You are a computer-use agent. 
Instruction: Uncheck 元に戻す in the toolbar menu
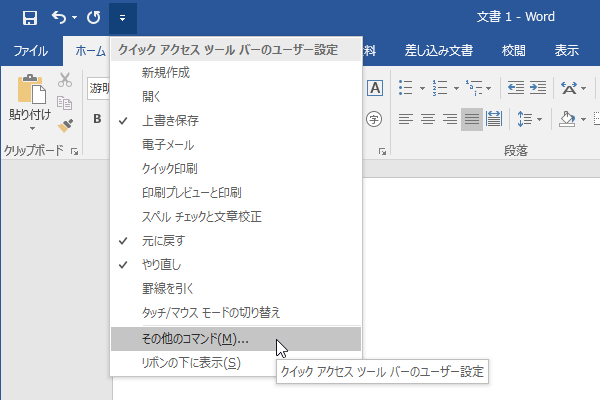coord(236,241)
